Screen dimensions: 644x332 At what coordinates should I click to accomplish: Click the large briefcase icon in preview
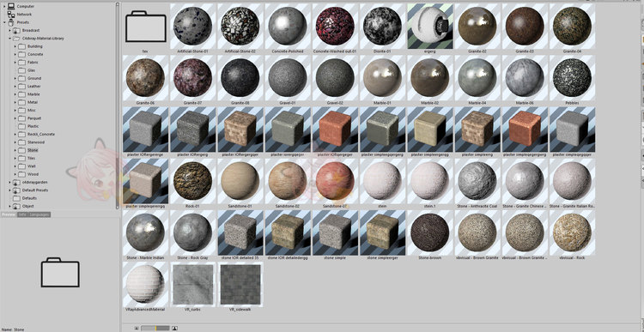60,272
